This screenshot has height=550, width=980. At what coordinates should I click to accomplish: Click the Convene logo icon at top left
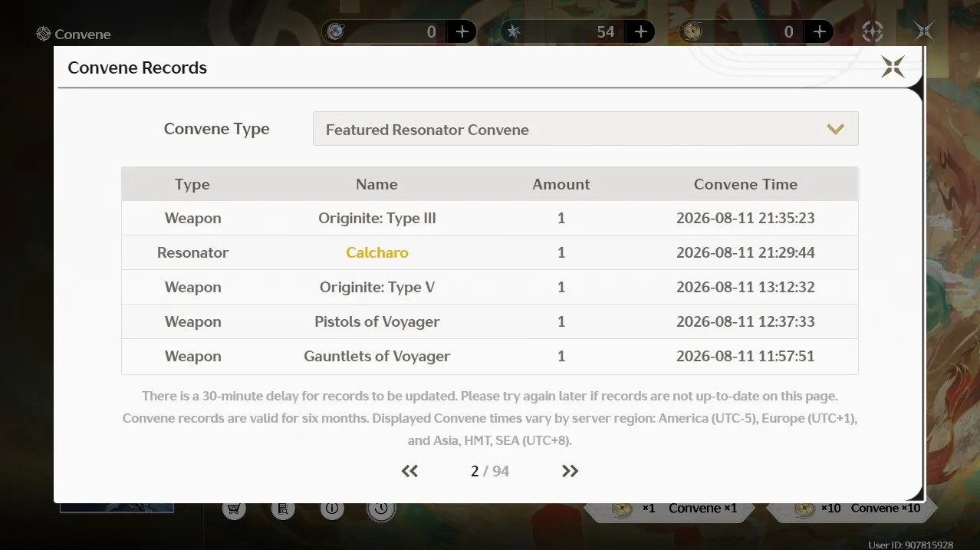point(43,34)
